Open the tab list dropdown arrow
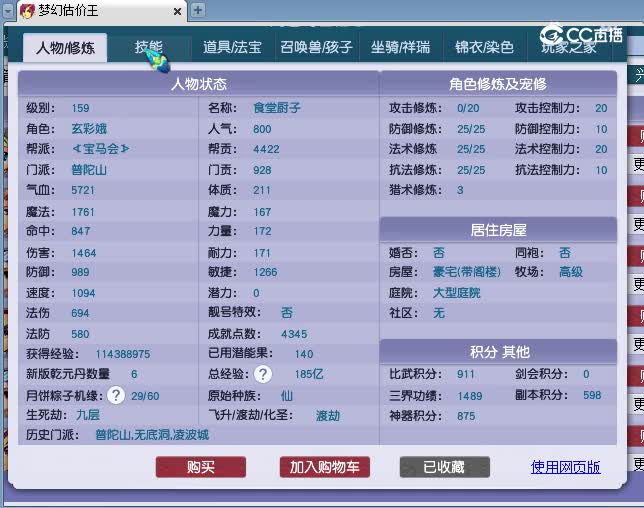Viewport: 644px width, 508px height. point(8,10)
